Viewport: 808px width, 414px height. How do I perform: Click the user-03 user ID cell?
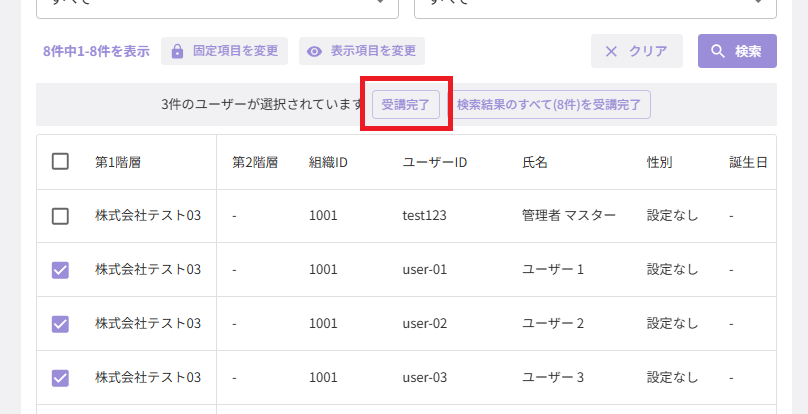click(x=425, y=377)
